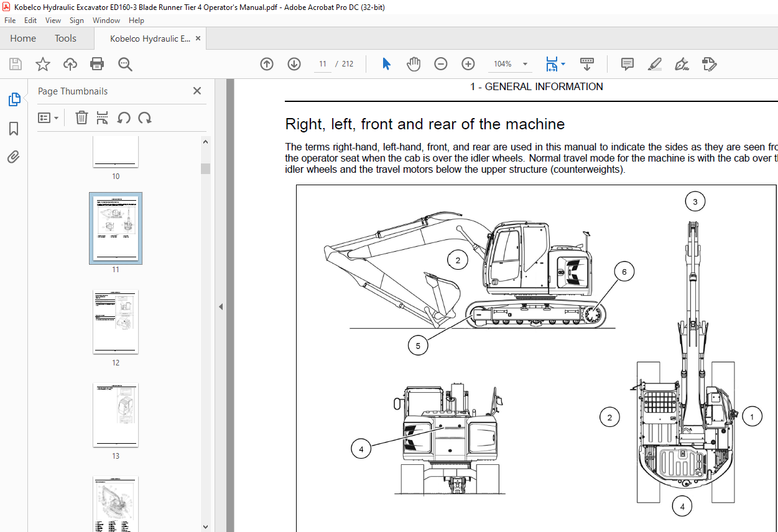Viewport: 778px width, 532px height.
Task: Click the 'Right, left, front and rear' heading
Action: pos(425,124)
